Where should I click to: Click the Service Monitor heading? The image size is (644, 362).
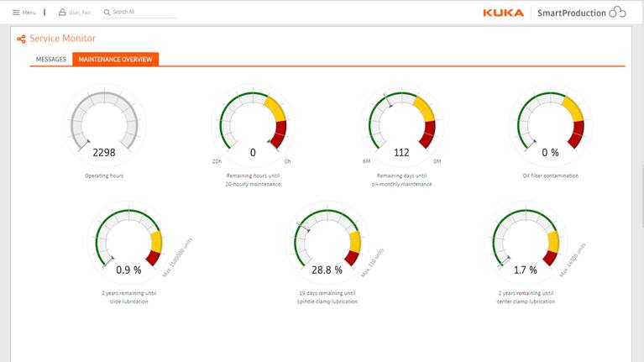click(x=62, y=39)
